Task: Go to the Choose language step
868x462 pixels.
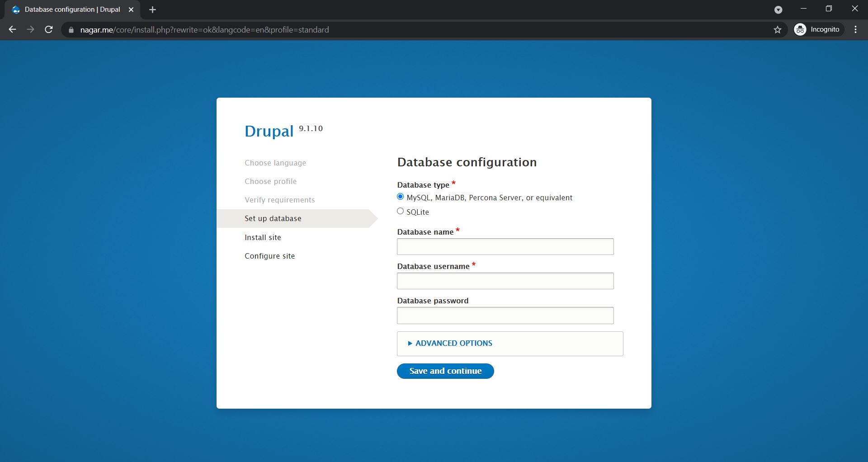Action: pos(275,163)
